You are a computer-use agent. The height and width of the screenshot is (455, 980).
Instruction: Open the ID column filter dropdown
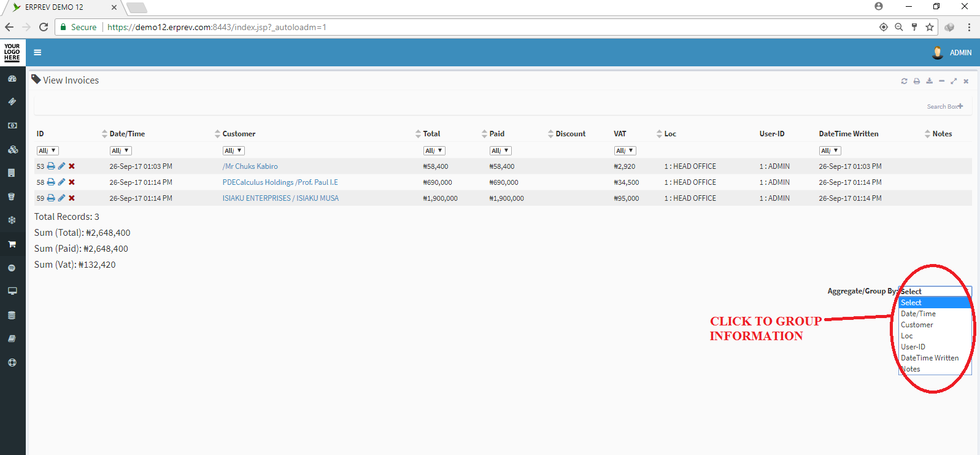click(47, 150)
